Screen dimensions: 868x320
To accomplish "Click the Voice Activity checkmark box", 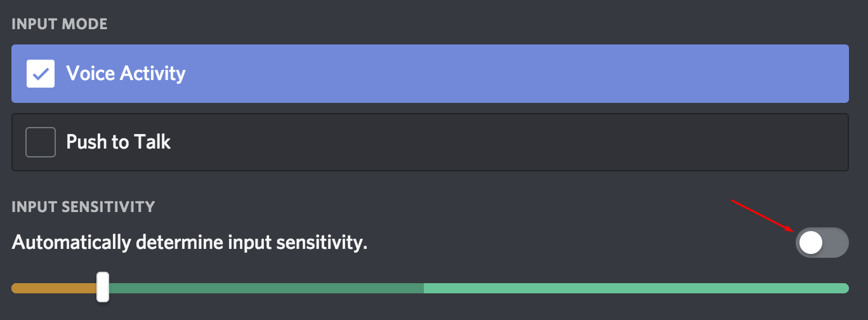I will point(41,74).
